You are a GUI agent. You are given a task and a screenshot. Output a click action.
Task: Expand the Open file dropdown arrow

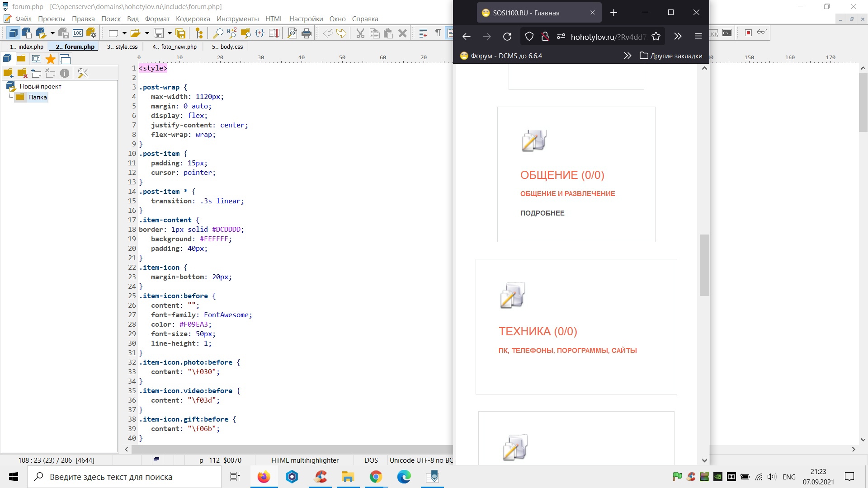(146, 33)
